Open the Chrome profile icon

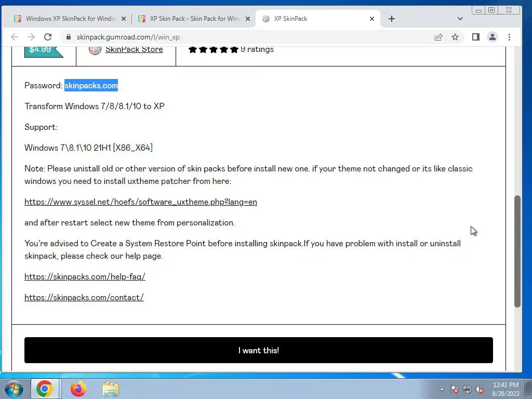493,37
